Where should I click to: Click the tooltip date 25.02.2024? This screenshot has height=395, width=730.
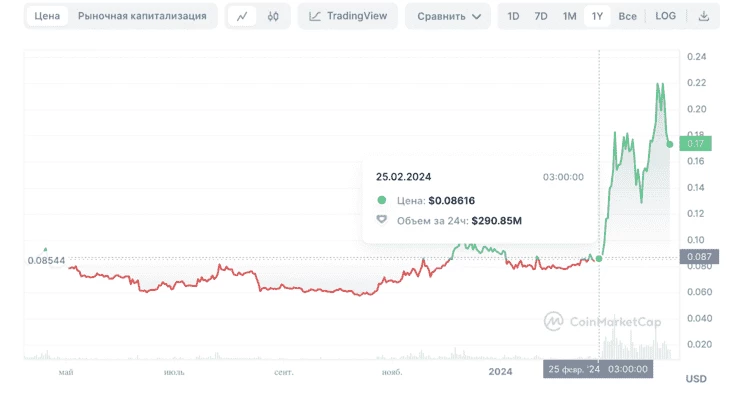click(404, 177)
